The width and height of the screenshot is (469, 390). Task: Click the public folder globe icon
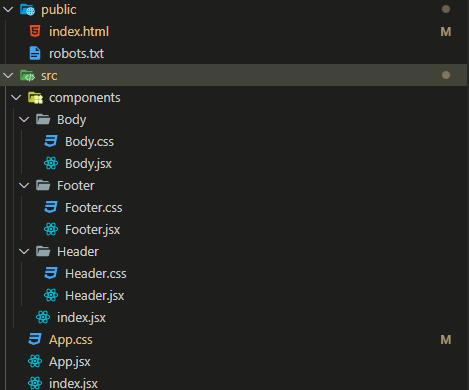[x=27, y=10]
